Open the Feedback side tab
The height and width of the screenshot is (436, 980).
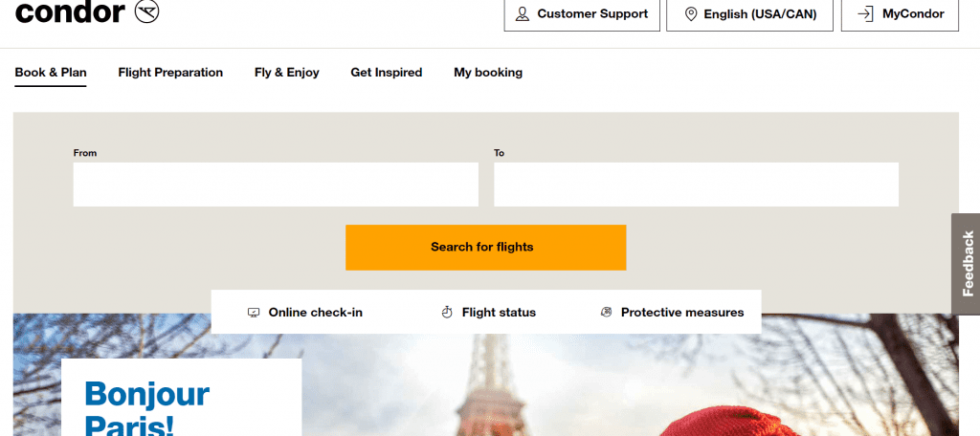pyautogui.click(x=967, y=263)
